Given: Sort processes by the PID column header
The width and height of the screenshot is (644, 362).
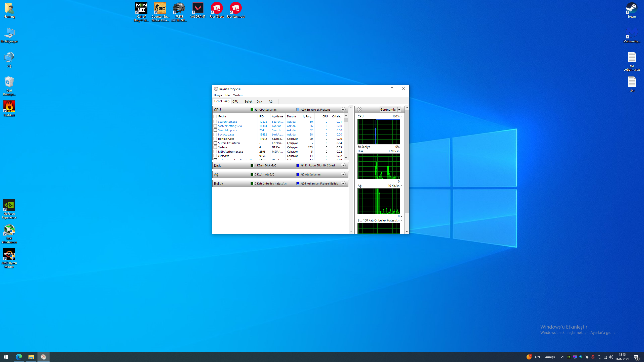Looking at the screenshot, I should [x=262, y=116].
